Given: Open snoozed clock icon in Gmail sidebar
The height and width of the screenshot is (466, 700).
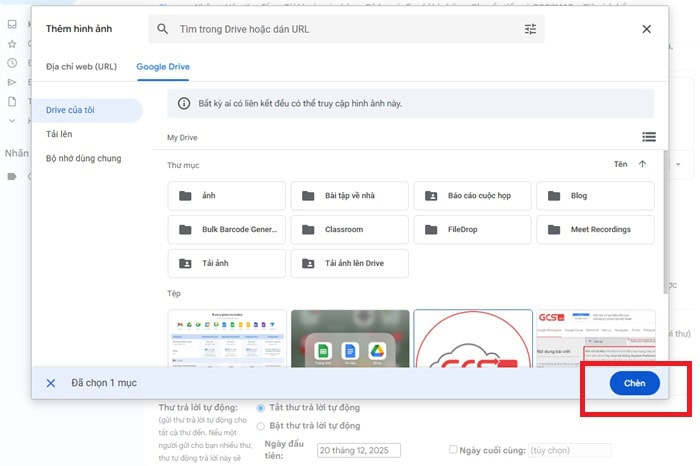Looking at the screenshot, I should coord(12,63).
